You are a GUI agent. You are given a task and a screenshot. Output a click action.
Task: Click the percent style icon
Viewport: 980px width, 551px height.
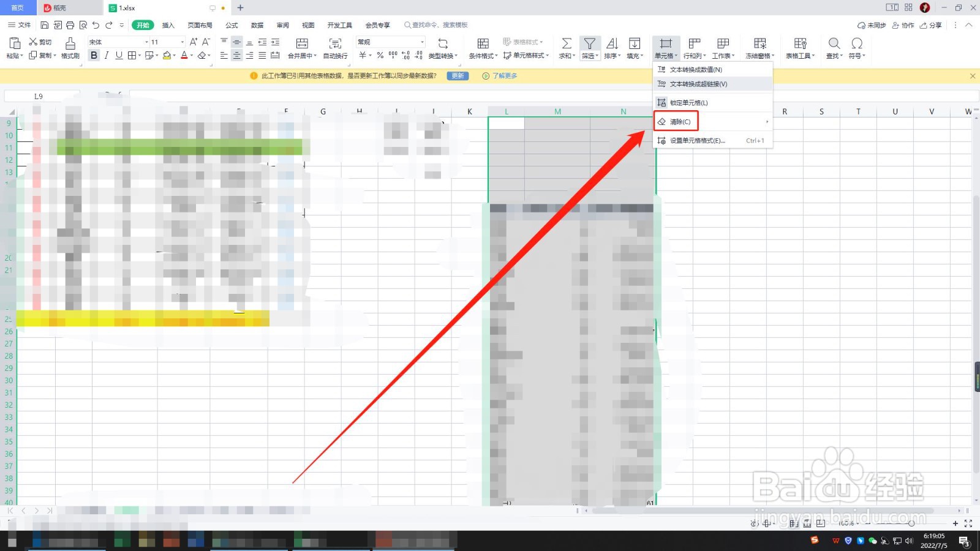pyautogui.click(x=380, y=55)
